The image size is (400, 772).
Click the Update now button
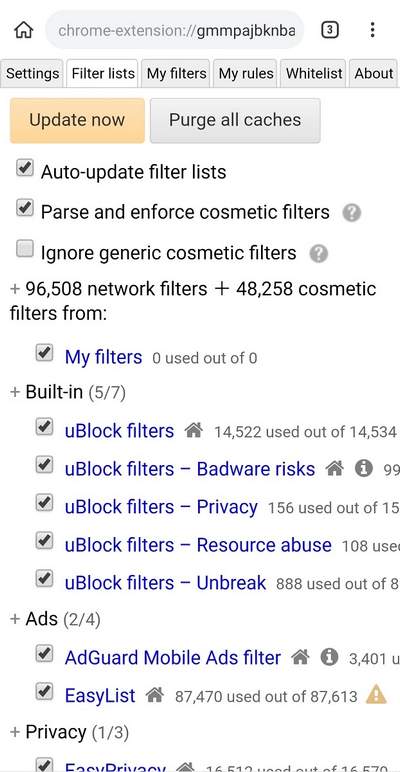77,121
